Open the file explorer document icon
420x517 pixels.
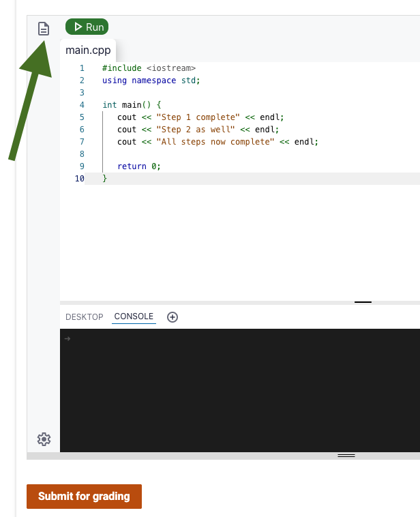(x=44, y=29)
